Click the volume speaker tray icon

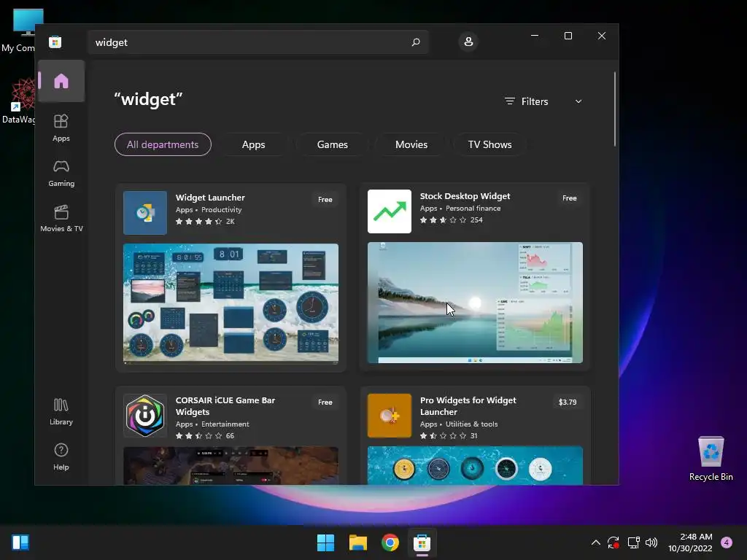[x=651, y=542]
